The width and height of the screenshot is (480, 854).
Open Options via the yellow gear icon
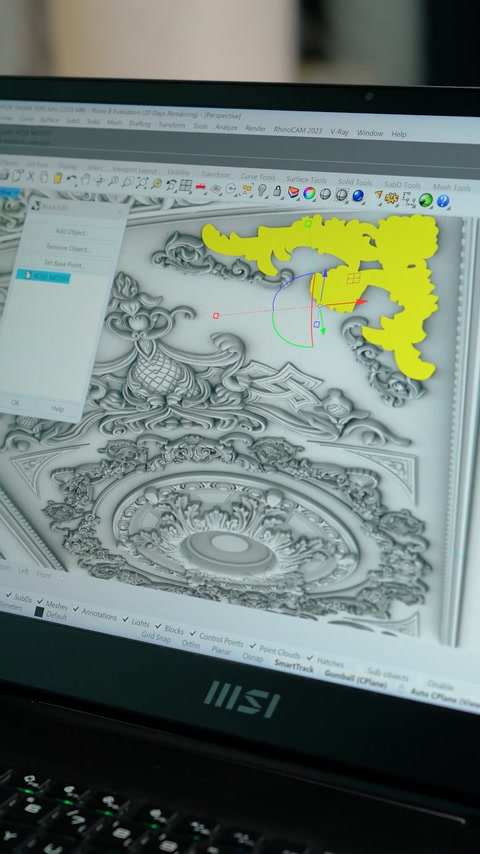392,198
